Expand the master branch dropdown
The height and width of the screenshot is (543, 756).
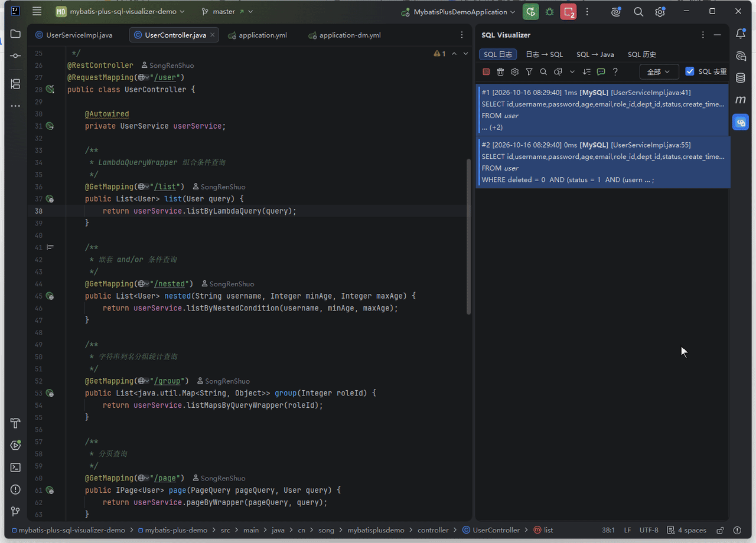(x=227, y=11)
